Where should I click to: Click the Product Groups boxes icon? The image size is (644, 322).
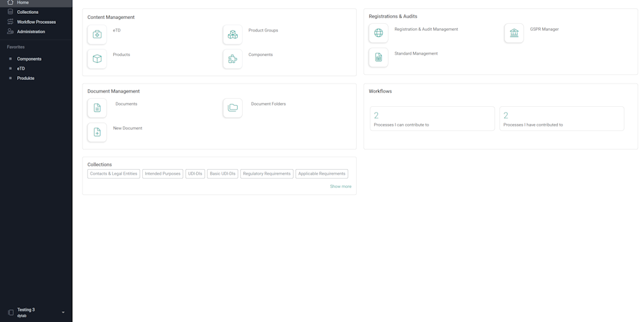pos(233,35)
